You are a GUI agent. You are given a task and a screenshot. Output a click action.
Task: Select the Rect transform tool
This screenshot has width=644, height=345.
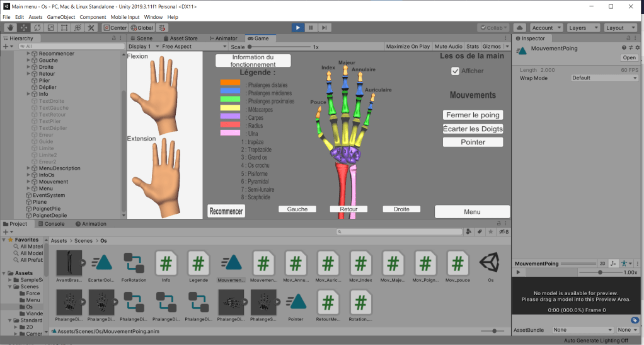pos(64,28)
